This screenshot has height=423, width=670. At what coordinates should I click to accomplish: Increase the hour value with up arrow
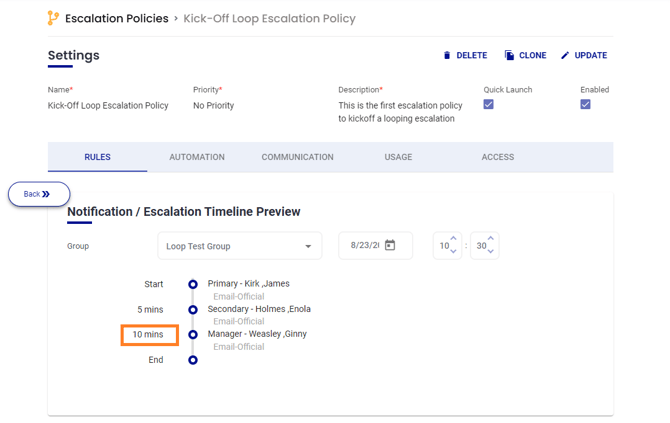coord(453,239)
